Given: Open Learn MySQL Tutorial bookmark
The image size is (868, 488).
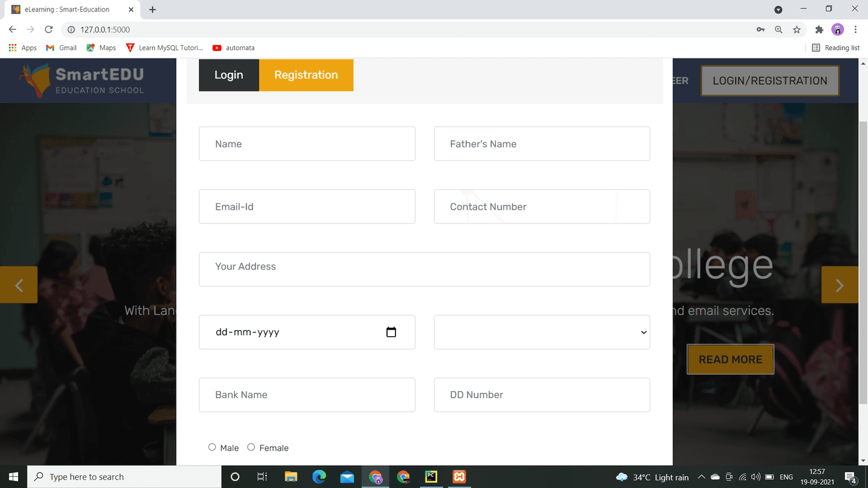Looking at the screenshot, I should pos(165,48).
